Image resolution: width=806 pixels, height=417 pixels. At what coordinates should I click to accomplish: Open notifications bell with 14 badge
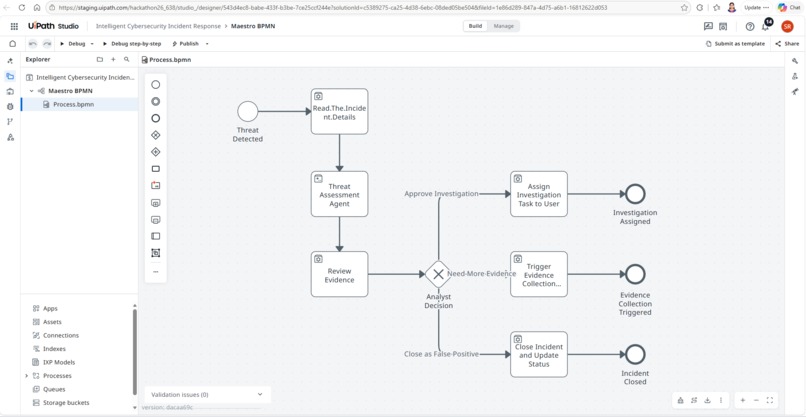pyautogui.click(x=765, y=25)
